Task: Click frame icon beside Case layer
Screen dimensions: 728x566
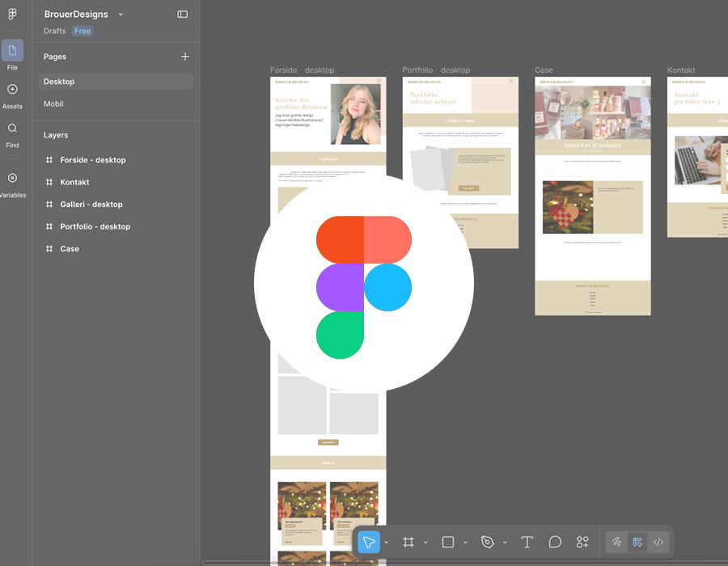Action: tap(49, 249)
